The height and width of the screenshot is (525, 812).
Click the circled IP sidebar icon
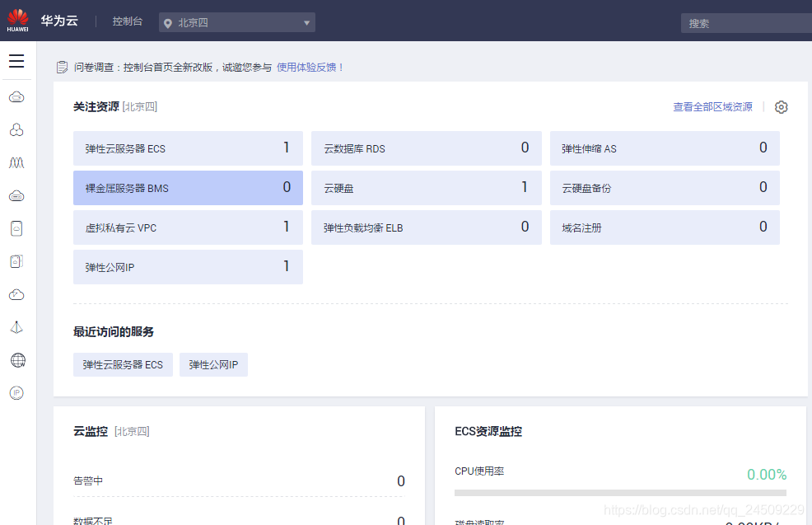pos(16,393)
